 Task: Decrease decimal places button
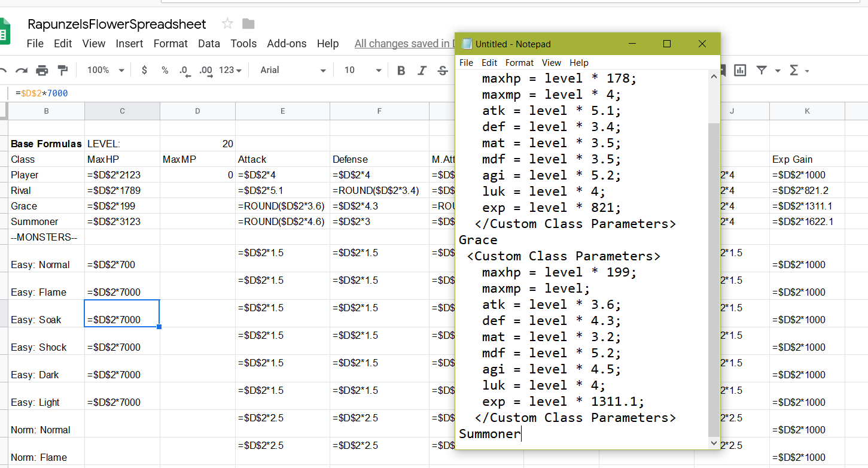pos(185,71)
